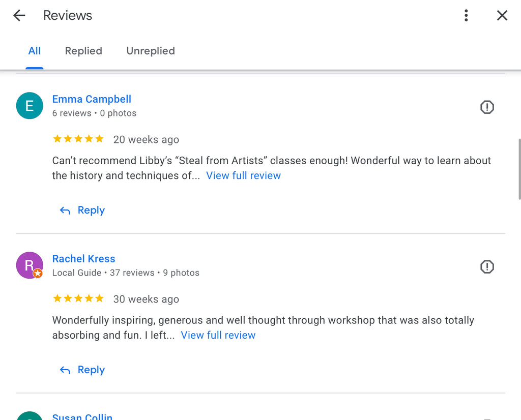Click Rachel Kress's purple avatar icon
This screenshot has width=521, height=420.
(x=30, y=265)
